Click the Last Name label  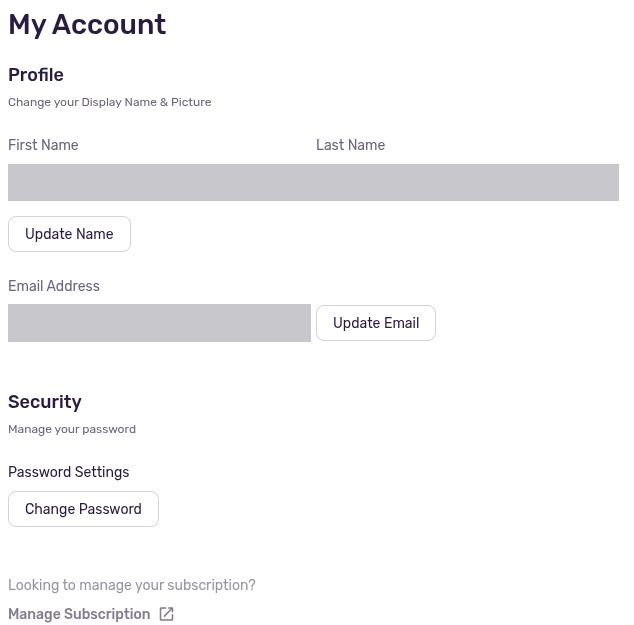tap(351, 145)
